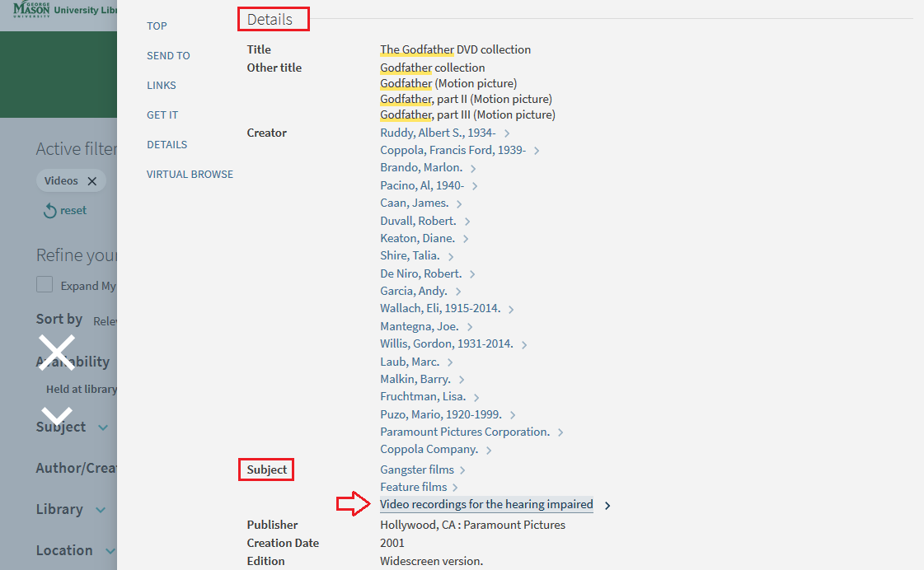The width and height of the screenshot is (924, 570).
Task: Click the reset filters icon
Action: (x=50, y=211)
